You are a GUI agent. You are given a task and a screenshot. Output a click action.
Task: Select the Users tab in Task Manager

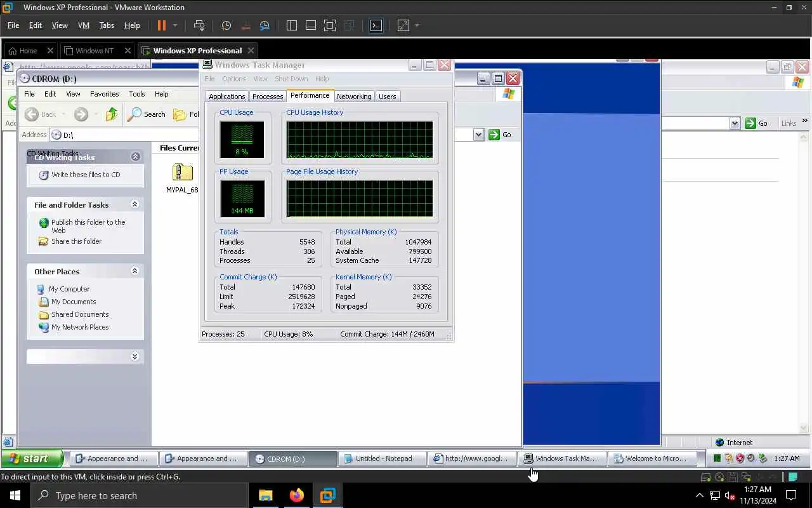(387, 97)
